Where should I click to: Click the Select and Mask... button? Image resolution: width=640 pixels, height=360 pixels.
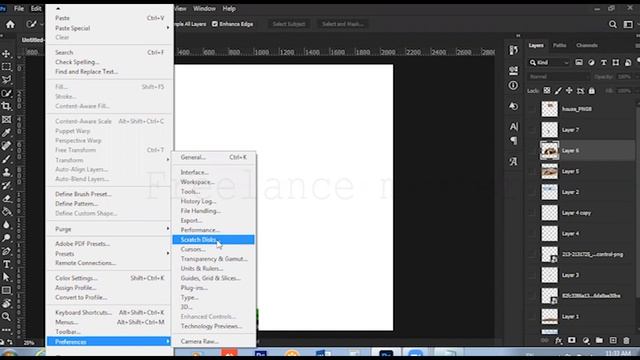coord(342,24)
